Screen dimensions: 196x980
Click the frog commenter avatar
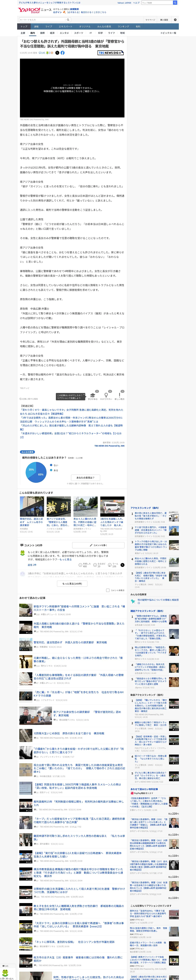(x=22, y=553)
